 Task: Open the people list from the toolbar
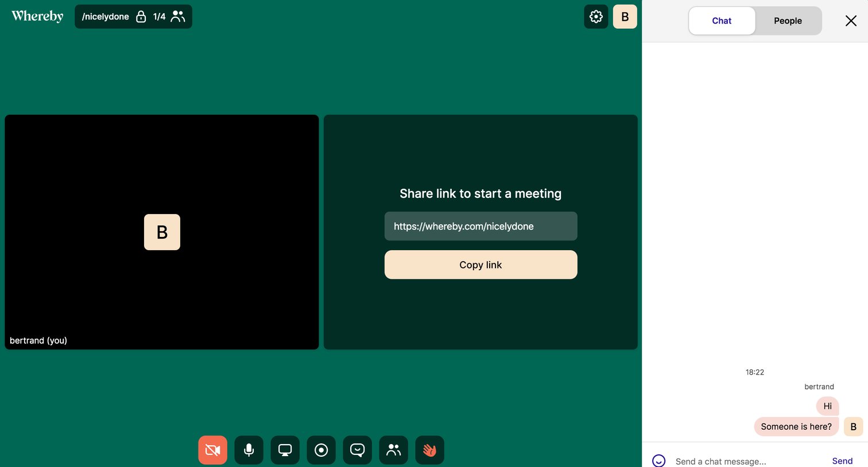pos(393,450)
